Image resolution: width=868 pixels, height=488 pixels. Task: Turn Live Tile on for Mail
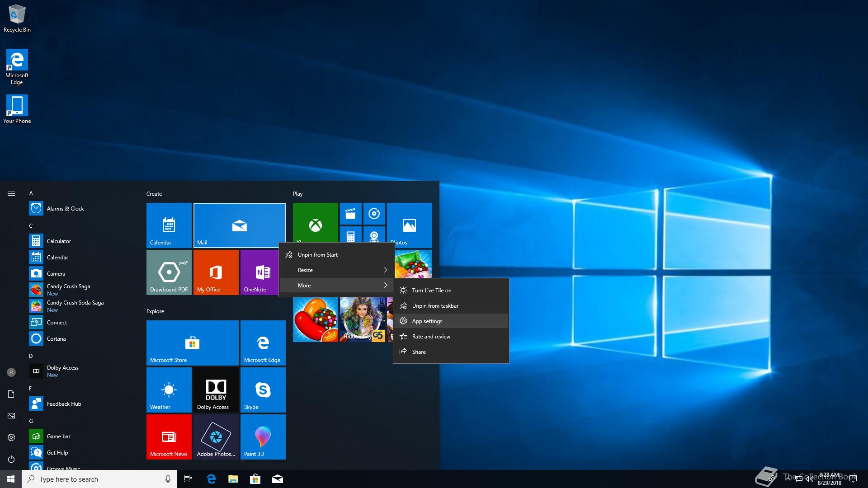pyautogui.click(x=431, y=291)
